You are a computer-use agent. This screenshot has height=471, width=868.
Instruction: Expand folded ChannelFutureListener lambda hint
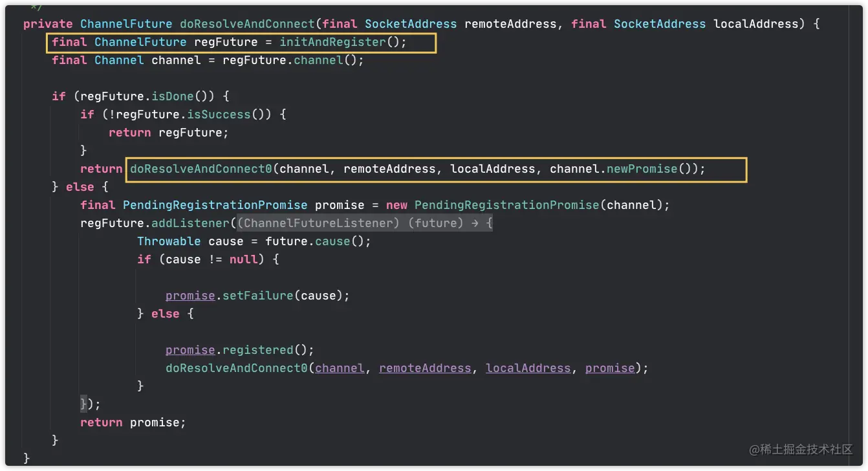tap(365, 223)
